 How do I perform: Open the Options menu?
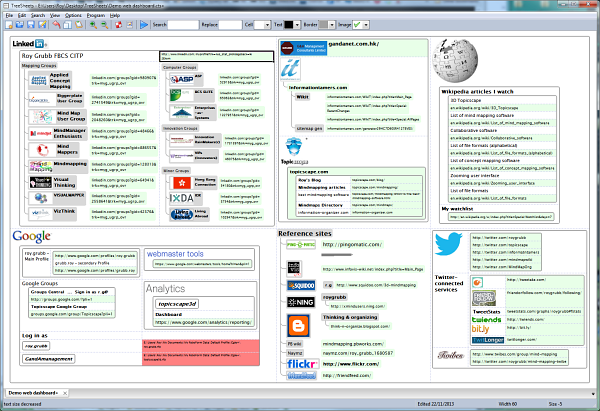tap(73, 15)
